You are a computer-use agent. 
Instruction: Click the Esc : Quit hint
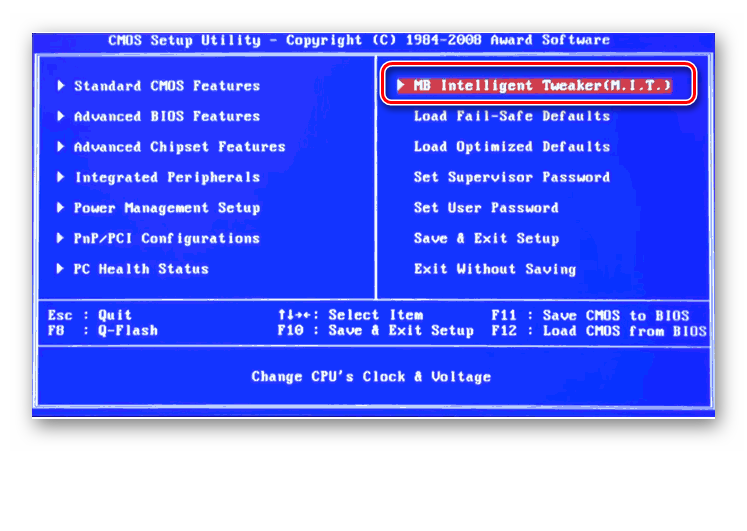click(90, 315)
